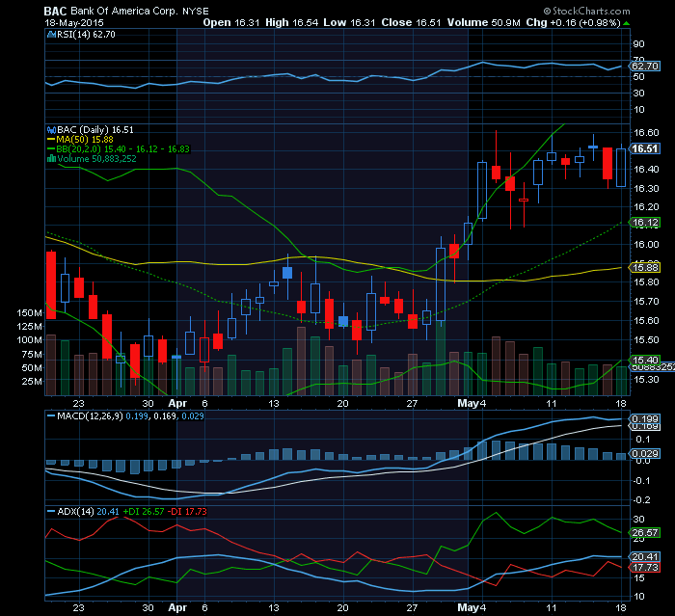675x616 pixels.
Task: Click the green +DI 26.57 legend text
Action: click(144, 512)
